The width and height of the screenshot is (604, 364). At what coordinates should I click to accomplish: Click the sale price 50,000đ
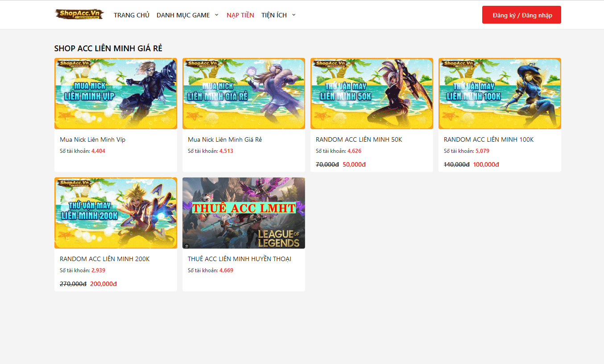[x=354, y=164]
